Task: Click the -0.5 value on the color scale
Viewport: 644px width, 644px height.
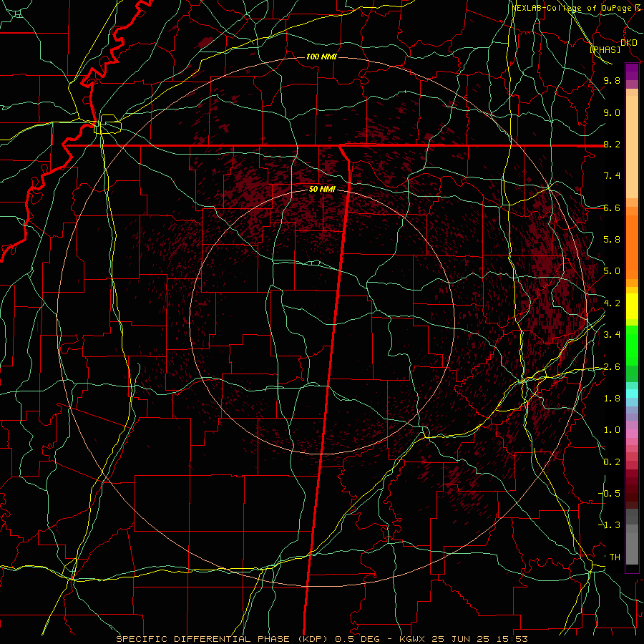Action: [610, 493]
